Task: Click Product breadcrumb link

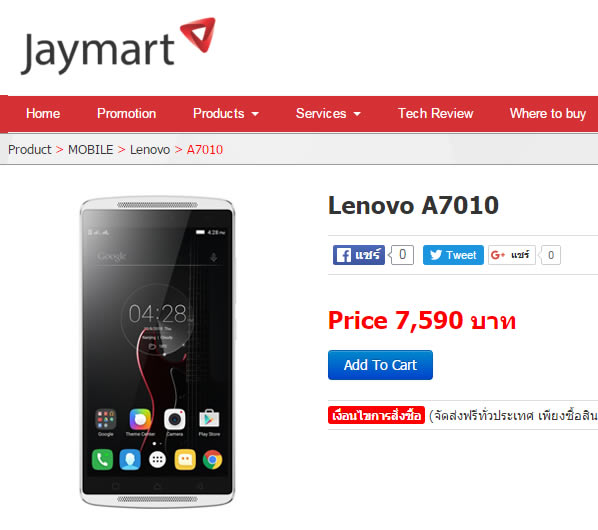Action: (30, 149)
